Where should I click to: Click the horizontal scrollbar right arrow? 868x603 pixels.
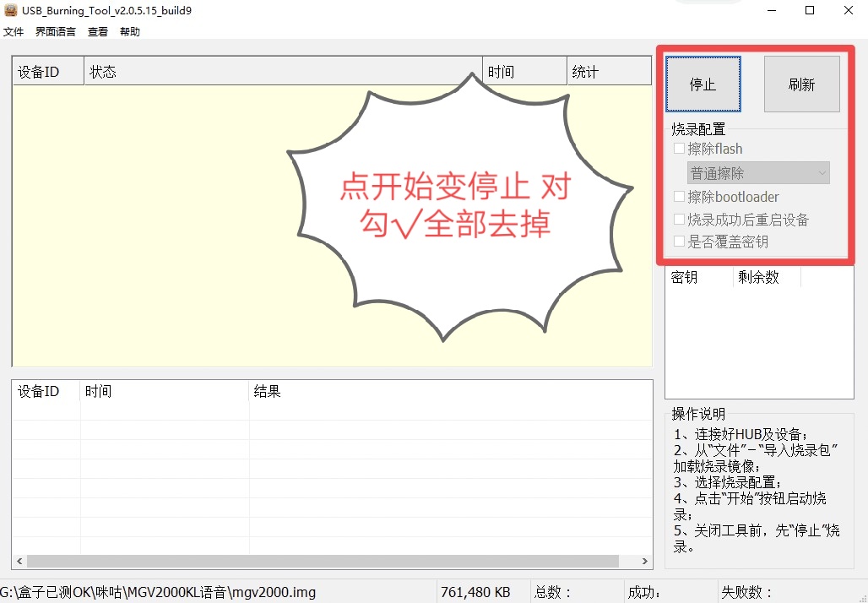click(x=645, y=560)
